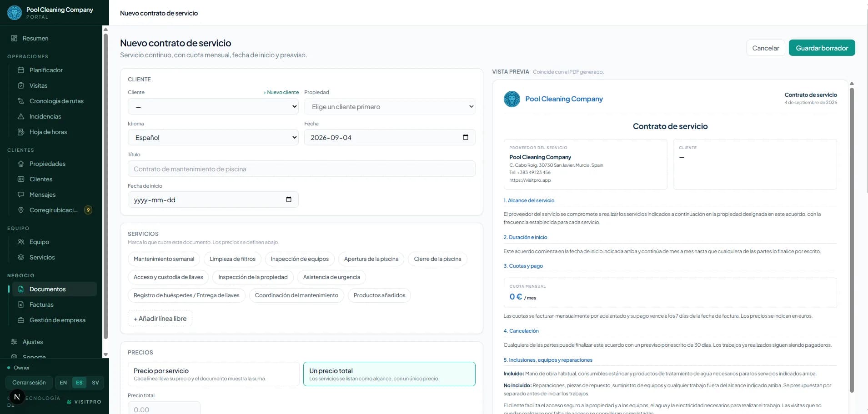The image size is (868, 414).
Task: Toggle the Apertura de la piscina chip
Action: pos(371,259)
